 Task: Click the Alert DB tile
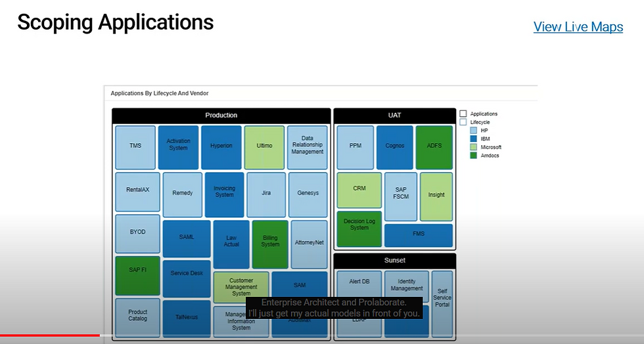tap(359, 287)
